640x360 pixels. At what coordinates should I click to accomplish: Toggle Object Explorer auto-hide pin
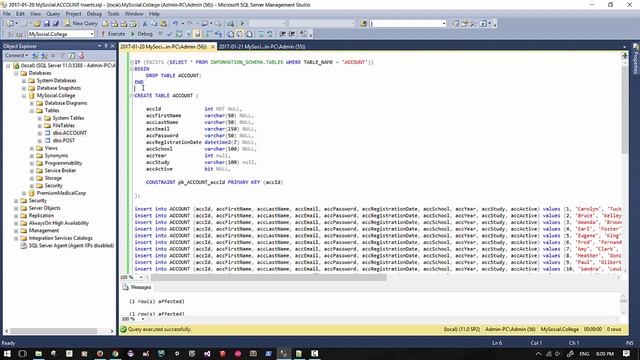pyautogui.click(x=106, y=46)
